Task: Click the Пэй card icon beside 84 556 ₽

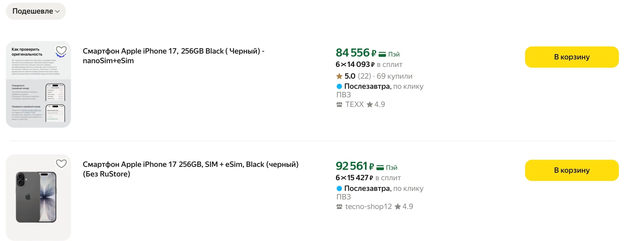Action: (x=382, y=54)
